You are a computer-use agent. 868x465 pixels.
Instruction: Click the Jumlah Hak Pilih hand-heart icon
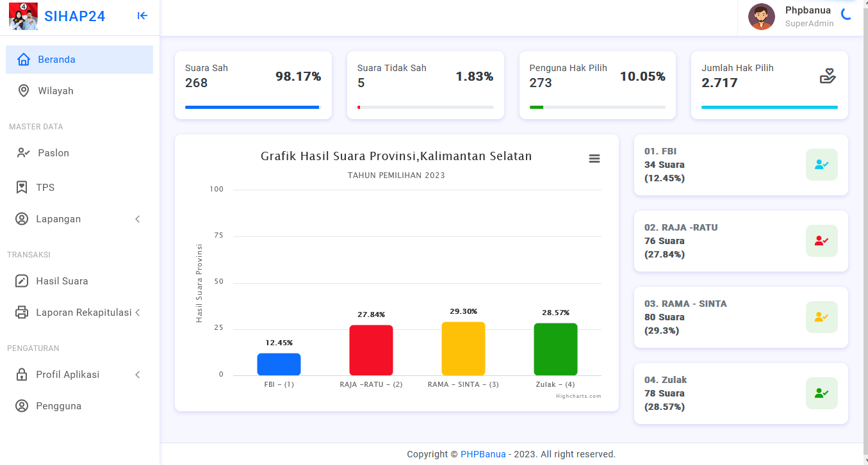(x=828, y=76)
